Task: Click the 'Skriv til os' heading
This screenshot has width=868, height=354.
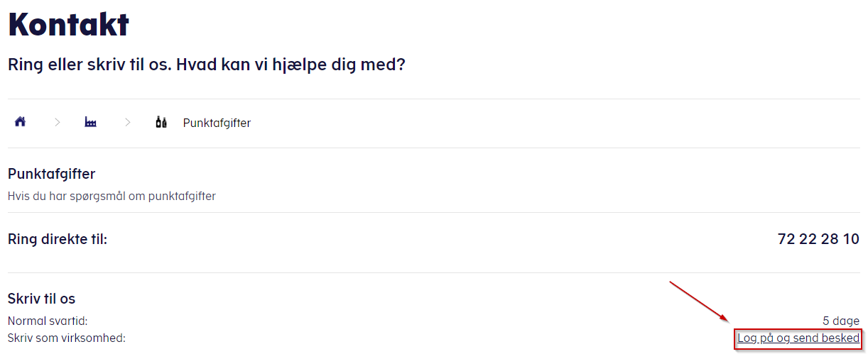Action: 41,299
